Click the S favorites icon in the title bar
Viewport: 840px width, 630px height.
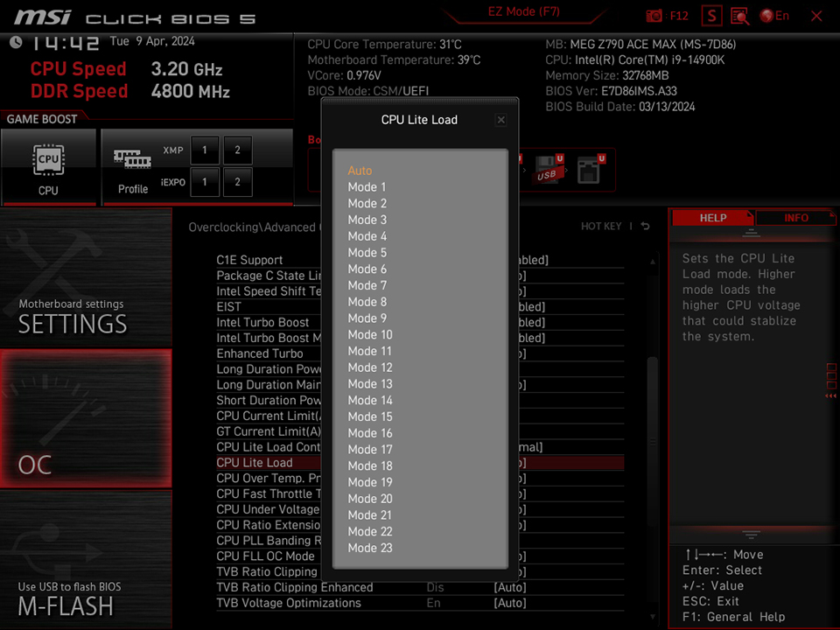pyautogui.click(x=710, y=16)
